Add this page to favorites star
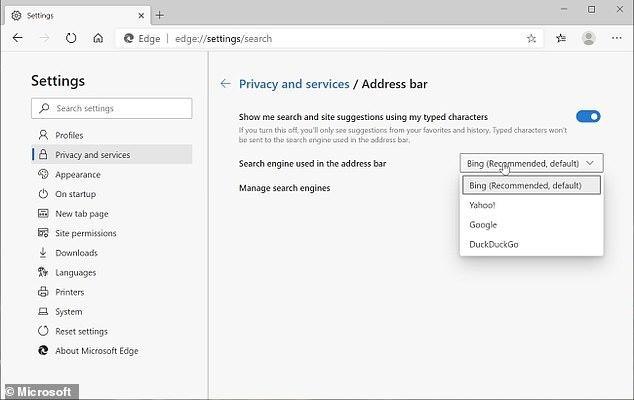This screenshot has height=400, width=634. click(531, 38)
